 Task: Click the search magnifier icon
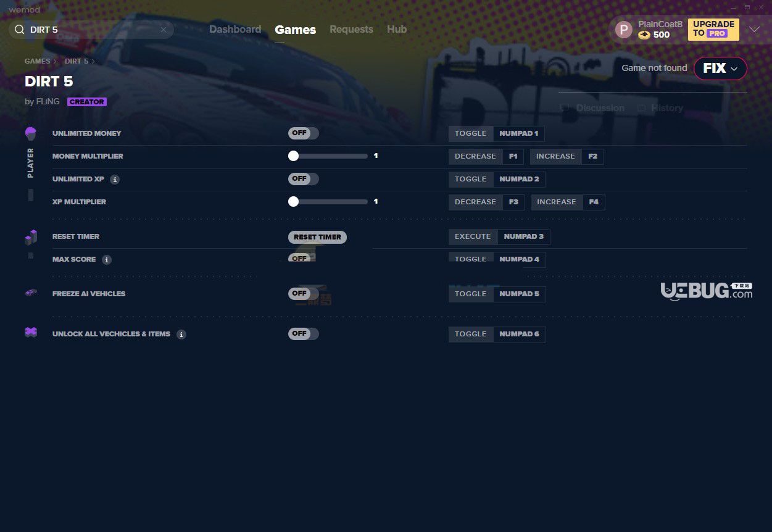pos(19,30)
